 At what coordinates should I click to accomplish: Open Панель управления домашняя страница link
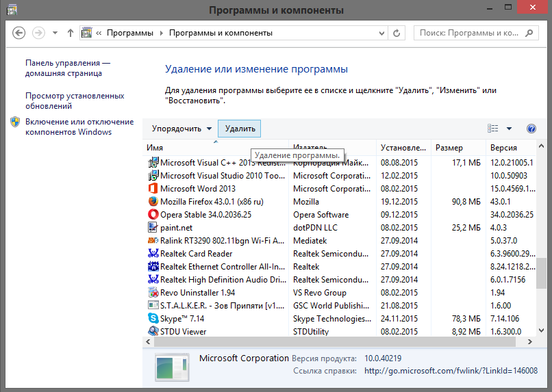click(68, 68)
